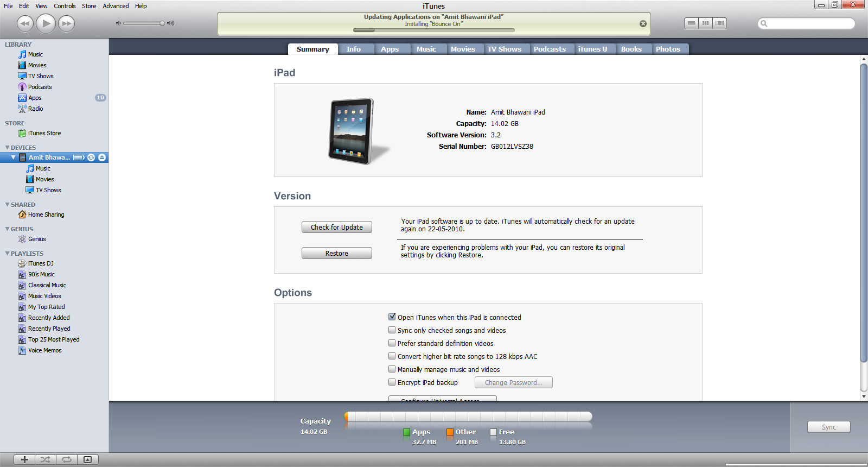Cancel the app installation in the status display

coord(643,24)
